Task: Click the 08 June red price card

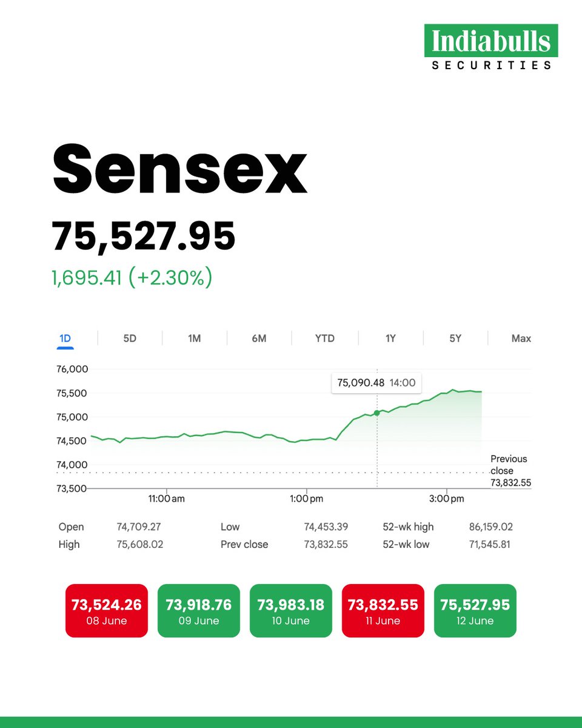Action: [x=107, y=611]
